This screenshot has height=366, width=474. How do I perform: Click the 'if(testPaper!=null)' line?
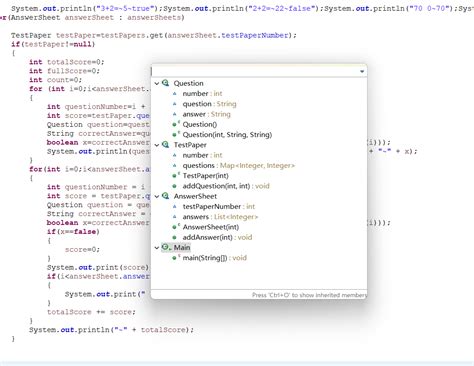click(53, 44)
